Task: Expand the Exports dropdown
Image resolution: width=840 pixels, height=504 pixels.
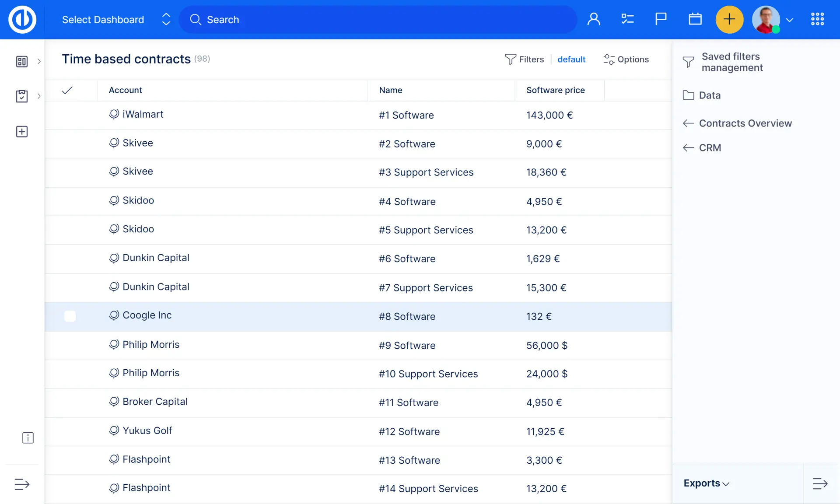Action: click(x=706, y=483)
